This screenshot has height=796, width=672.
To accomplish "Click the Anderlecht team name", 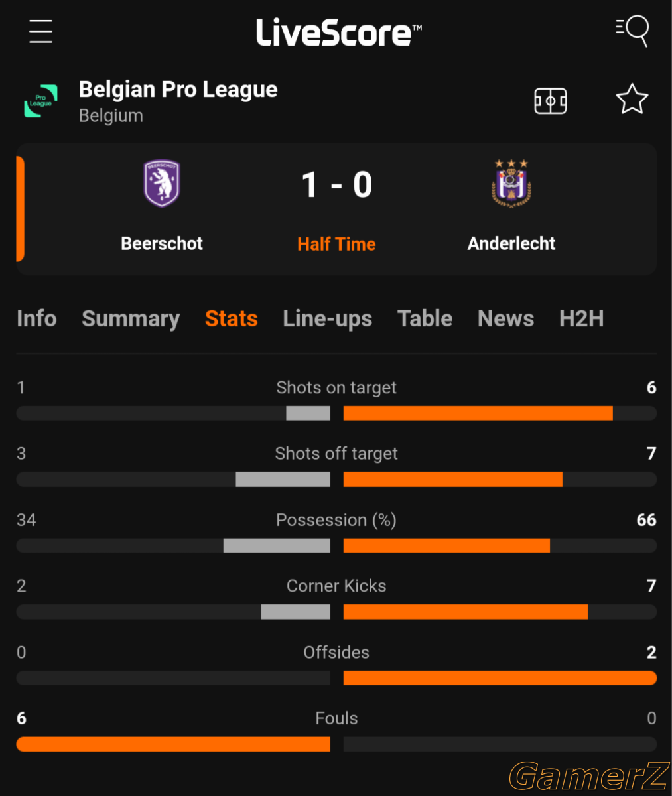I will [x=511, y=243].
